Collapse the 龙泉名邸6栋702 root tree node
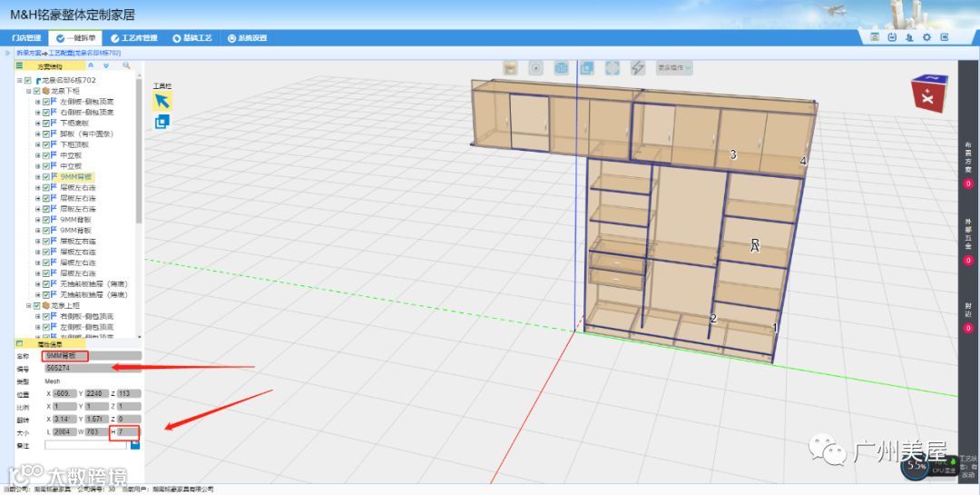The height and width of the screenshot is (495, 980). point(20,80)
